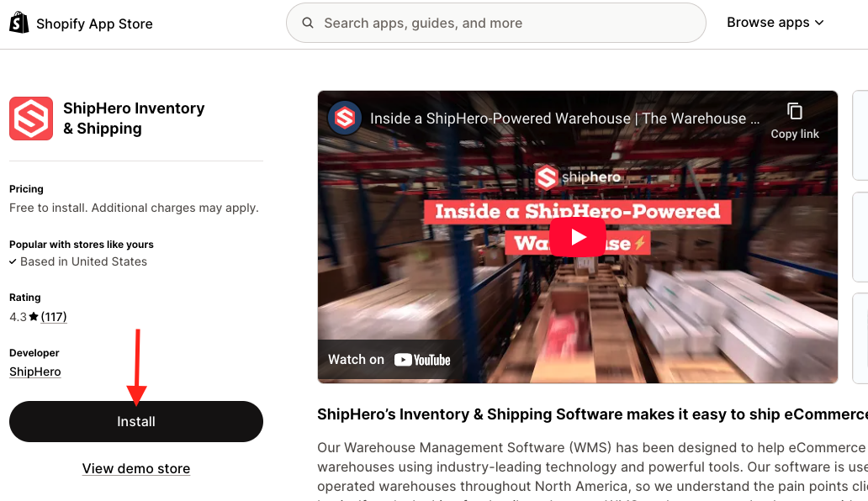Click the Watch on YouTube badge
The image size is (868, 501).
[389, 360]
